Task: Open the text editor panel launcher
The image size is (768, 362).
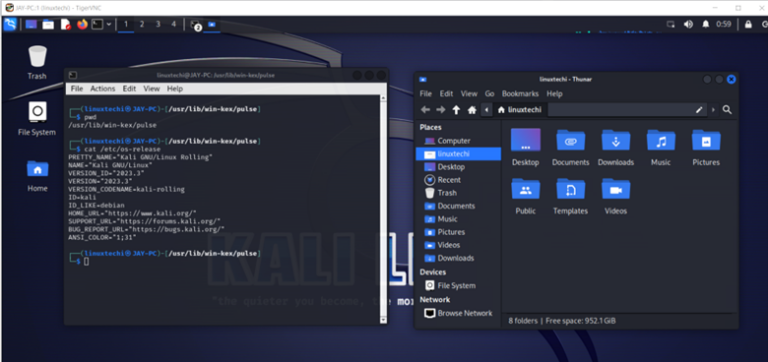Action: point(66,24)
